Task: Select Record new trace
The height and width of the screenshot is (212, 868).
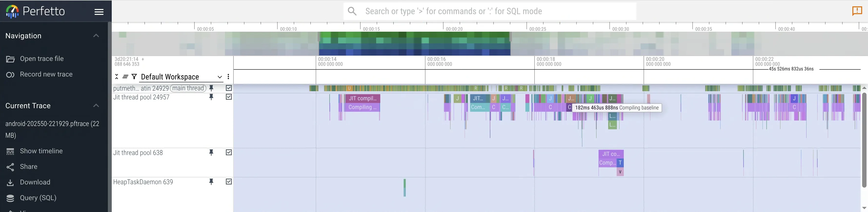Action: tap(46, 74)
